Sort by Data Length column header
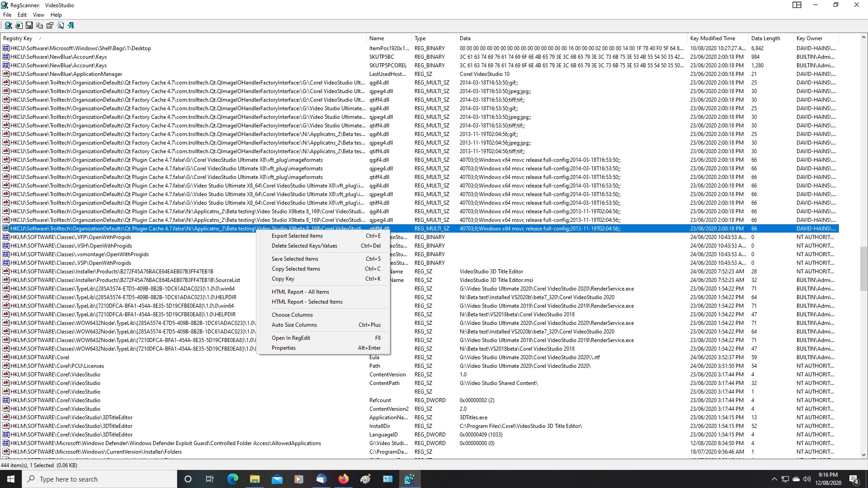The width and height of the screenshot is (868, 488). 771,38
